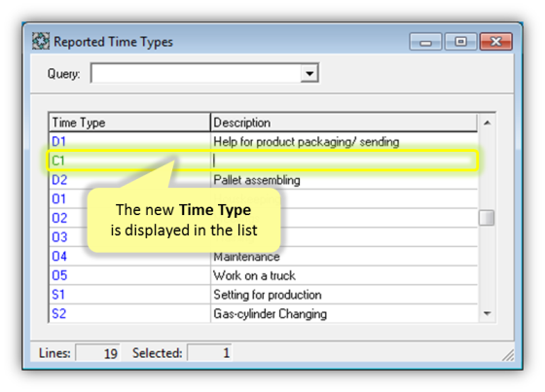Click the empty Description cell of C1
545x392 pixels.
(344, 160)
